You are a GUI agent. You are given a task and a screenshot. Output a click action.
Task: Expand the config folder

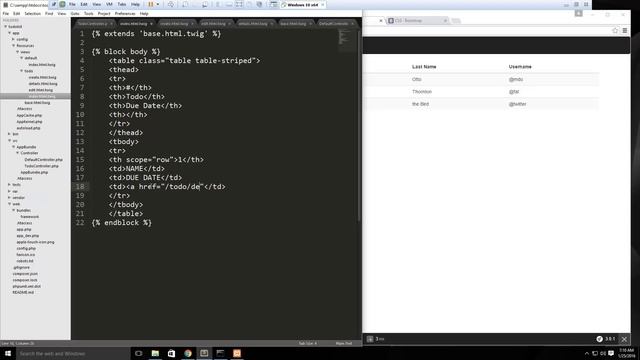click(13, 39)
